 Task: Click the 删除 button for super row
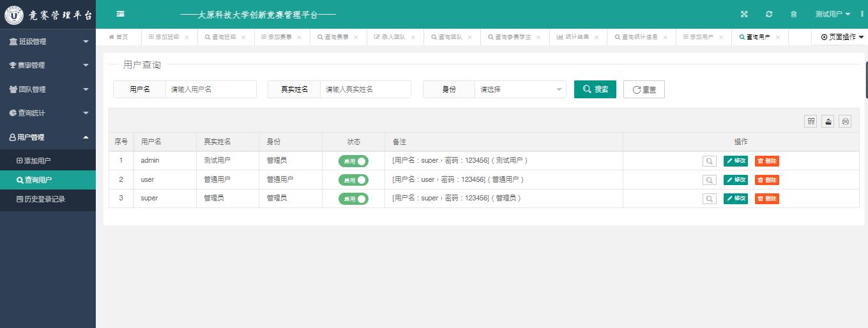point(766,199)
